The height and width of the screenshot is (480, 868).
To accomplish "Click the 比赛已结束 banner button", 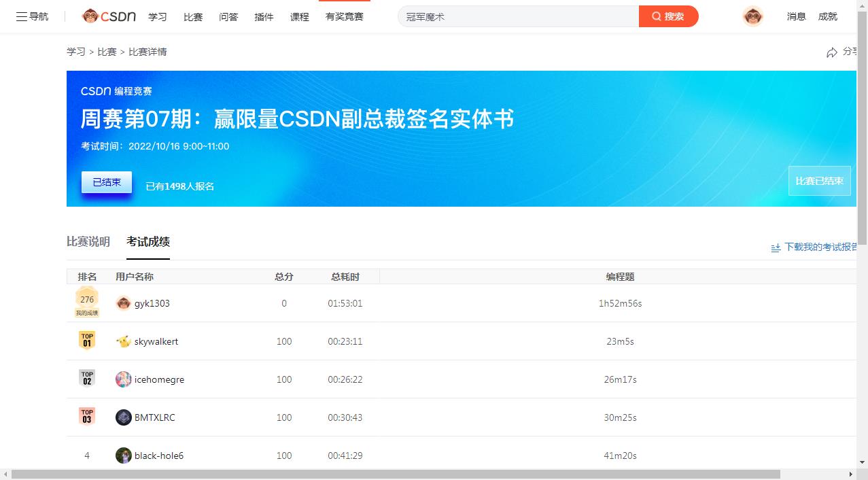I will 820,181.
